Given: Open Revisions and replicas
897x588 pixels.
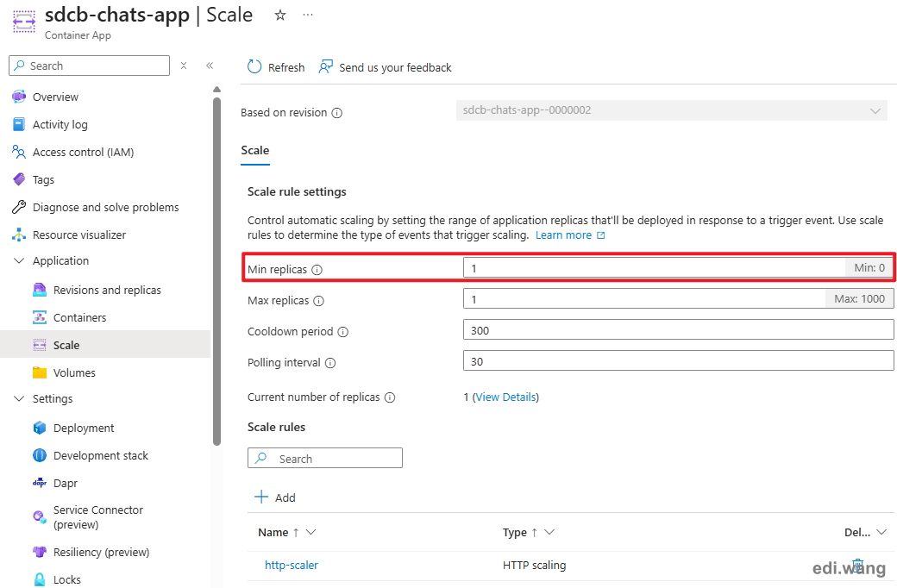Looking at the screenshot, I should [x=105, y=290].
